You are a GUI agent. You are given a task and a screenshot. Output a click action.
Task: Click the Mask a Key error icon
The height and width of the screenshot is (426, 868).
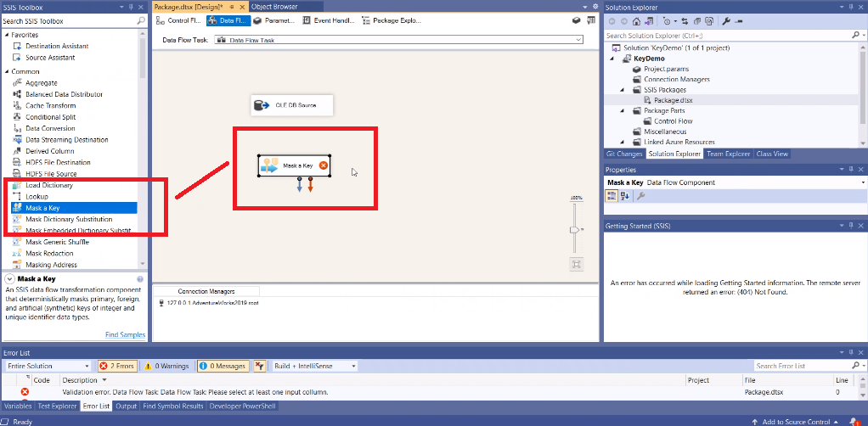coord(324,165)
